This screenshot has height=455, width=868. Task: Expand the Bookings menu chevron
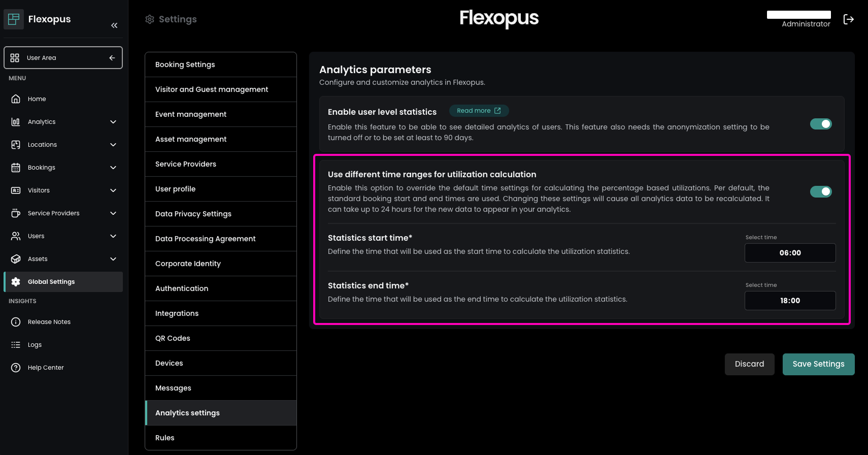(x=113, y=168)
